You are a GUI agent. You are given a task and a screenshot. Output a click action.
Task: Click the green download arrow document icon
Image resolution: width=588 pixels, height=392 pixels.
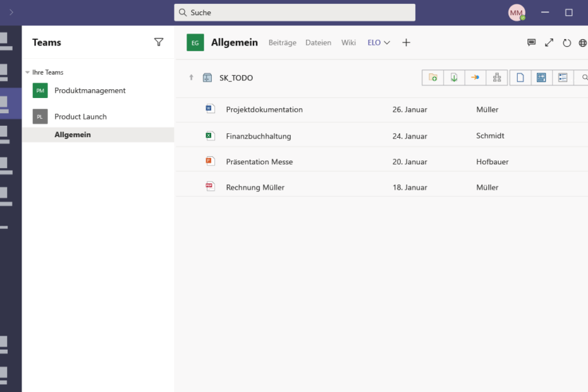tap(454, 78)
